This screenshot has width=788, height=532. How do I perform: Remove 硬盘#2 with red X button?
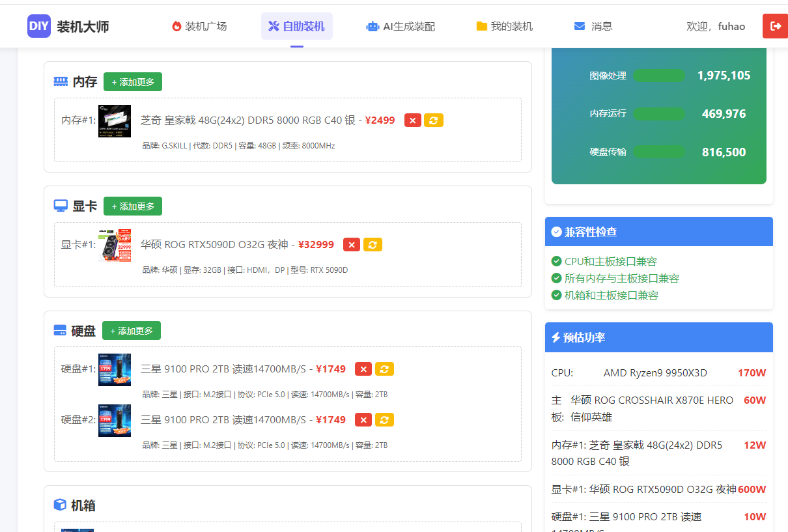363,420
